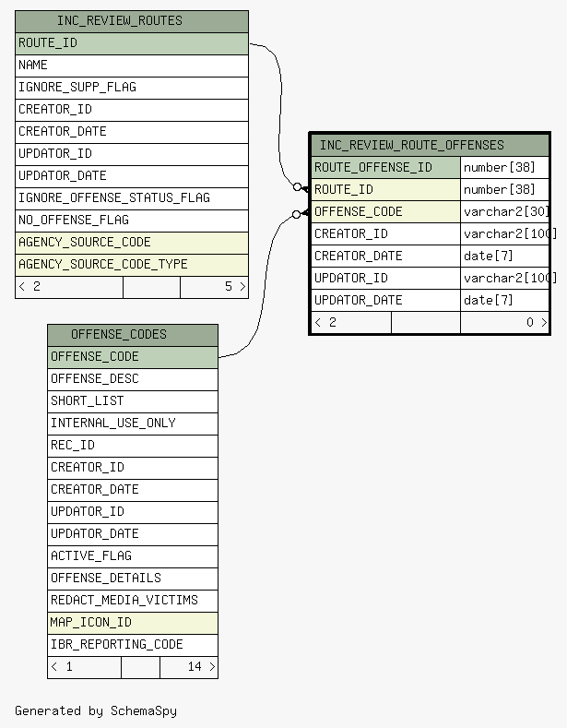The image size is (567, 728).
Task: Select CREATOR_DATE in the OFFENSE_CODES table
Action: pyautogui.click(x=133, y=490)
